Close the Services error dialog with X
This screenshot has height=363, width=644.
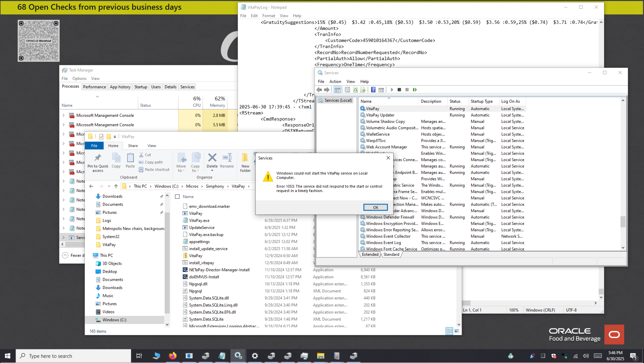click(x=388, y=158)
